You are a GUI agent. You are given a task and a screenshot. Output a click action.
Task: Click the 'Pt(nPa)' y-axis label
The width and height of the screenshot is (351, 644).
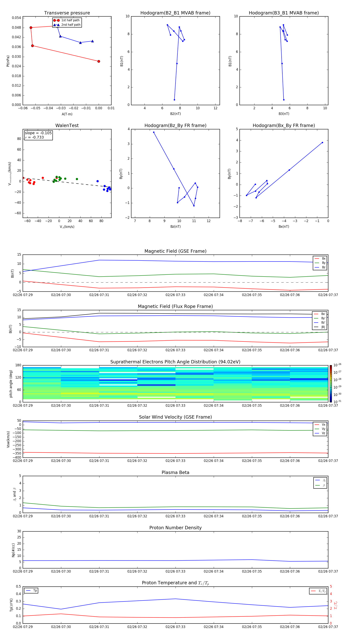pos(8,61)
